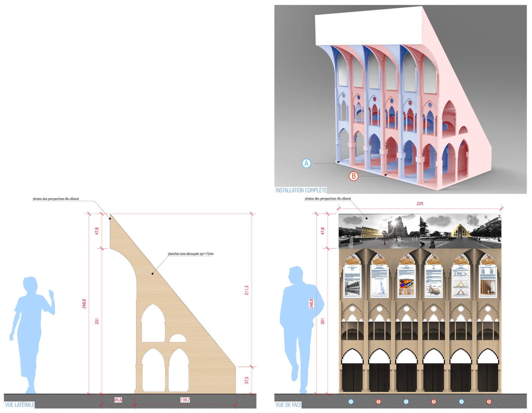Open left perspective photo with cathedral
Screen dimensions: 532x413
click(379, 231)
